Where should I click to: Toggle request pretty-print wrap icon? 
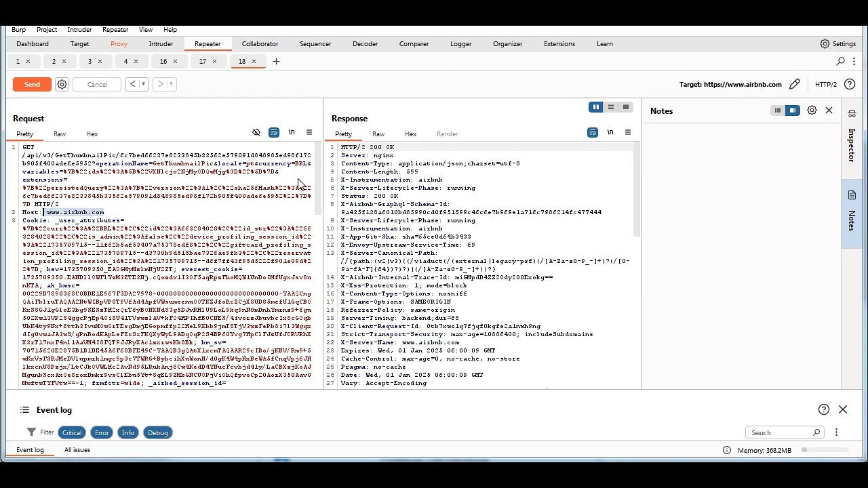pos(274,133)
